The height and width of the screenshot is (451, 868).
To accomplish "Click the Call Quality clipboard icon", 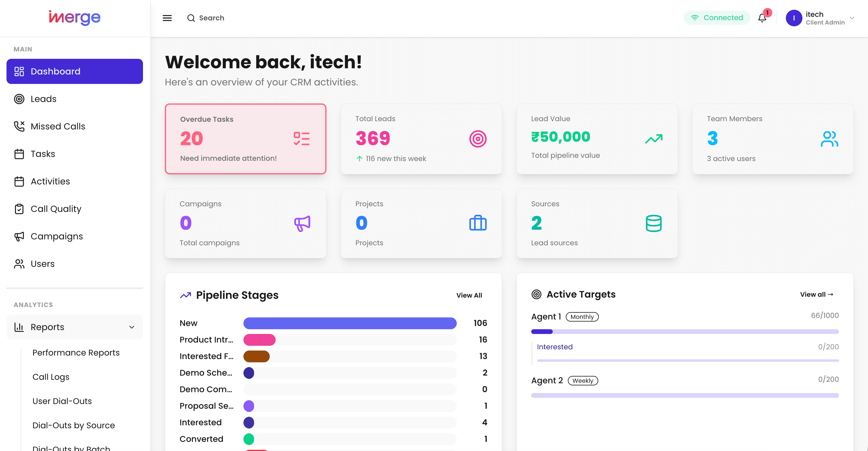I will [x=19, y=209].
